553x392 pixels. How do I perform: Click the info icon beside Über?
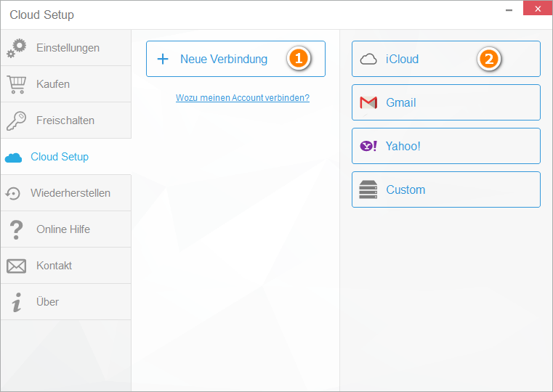(x=16, y=302)
